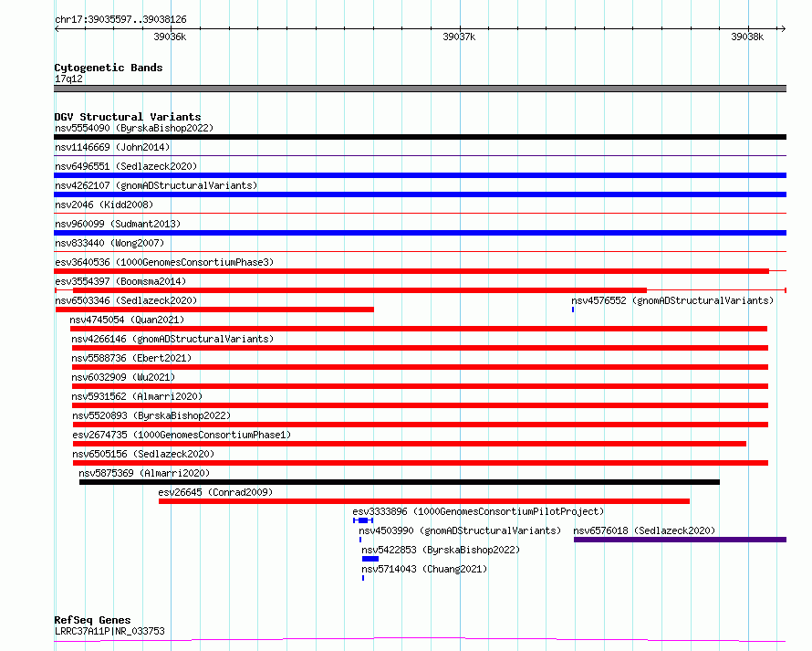Click the black bar under nsv5875369
Viewport: 812px width, 651px height.
400,482
